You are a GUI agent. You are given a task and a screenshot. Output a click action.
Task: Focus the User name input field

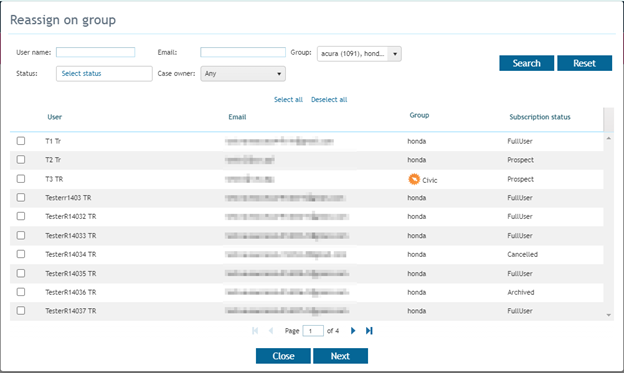(96, 52)
